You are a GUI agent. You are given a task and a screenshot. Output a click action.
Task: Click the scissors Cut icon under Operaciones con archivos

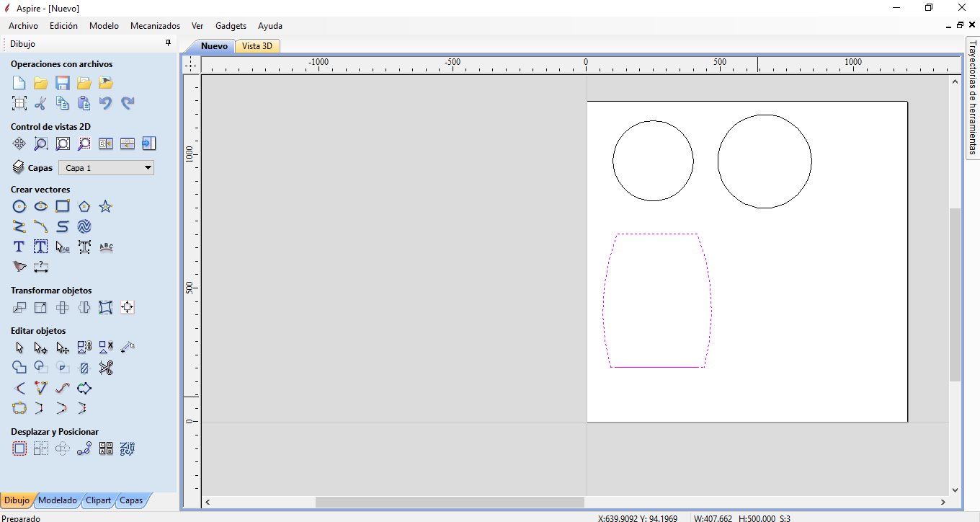point(41,103)
